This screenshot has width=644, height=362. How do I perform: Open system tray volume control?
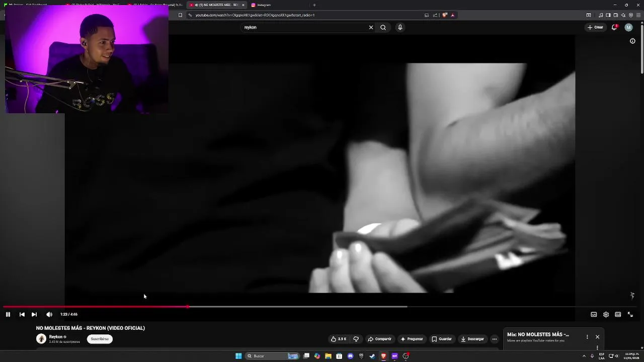click(x=617, y=356)
